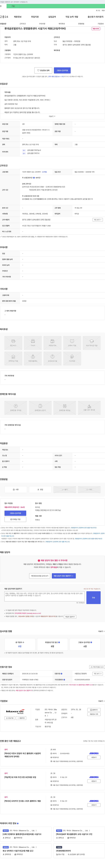Click the 서류 screening method box
This screenshot has width=105, height=868.
(16, 490)
